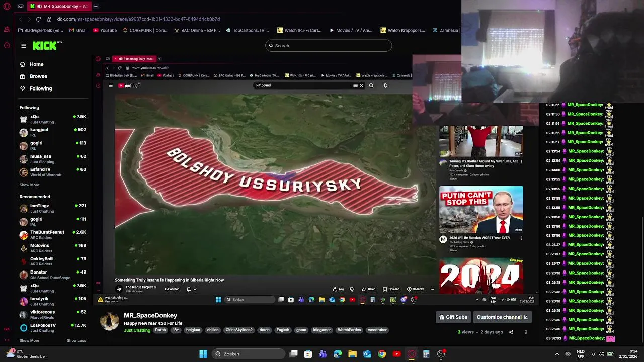Click the weedtuber tag
Viewport: 644px width, 362px height.
pos(377,330)
